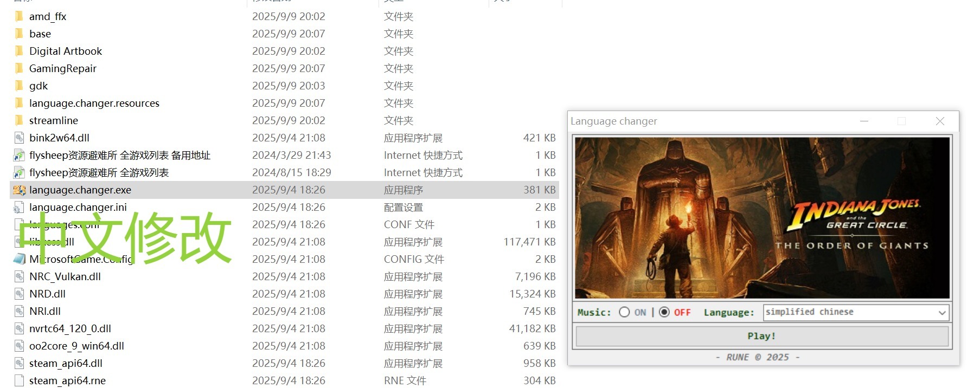Open the Language dropdown arrow

click(942, 313)
